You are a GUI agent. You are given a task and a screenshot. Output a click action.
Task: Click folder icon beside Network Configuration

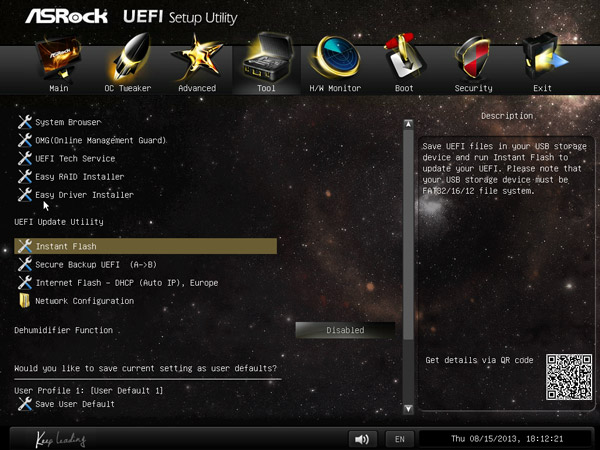pyautogui.click(x=25, y=301)
